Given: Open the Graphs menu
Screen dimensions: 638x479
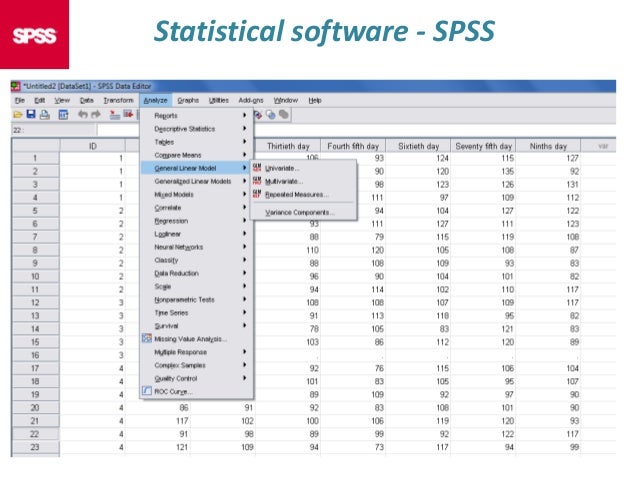Looking at the screenshot, I should pos(188,100).
